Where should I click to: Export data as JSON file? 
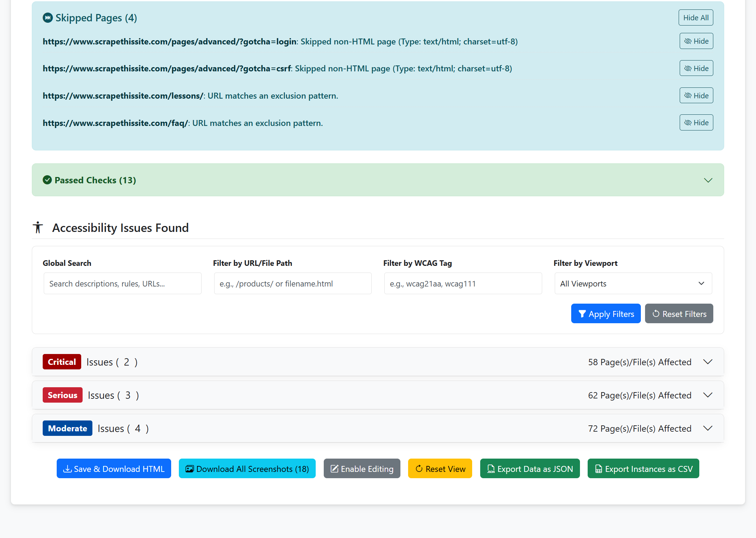click(x=530, y=469)
